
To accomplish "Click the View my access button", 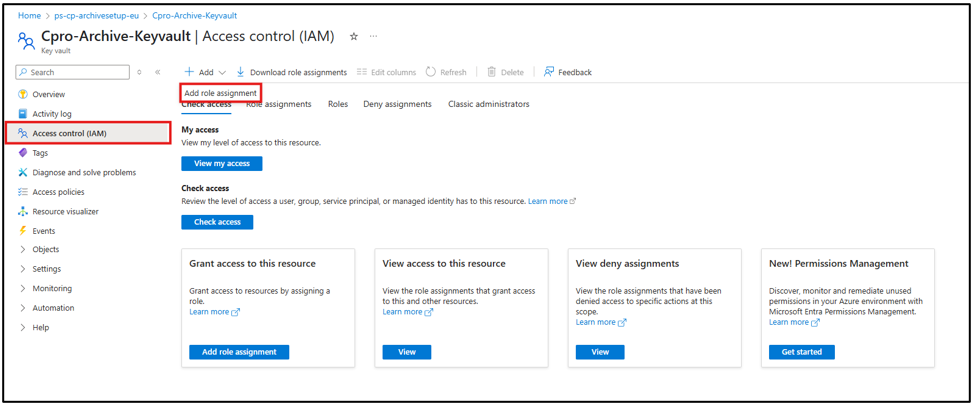I will (x=222, y=163).
